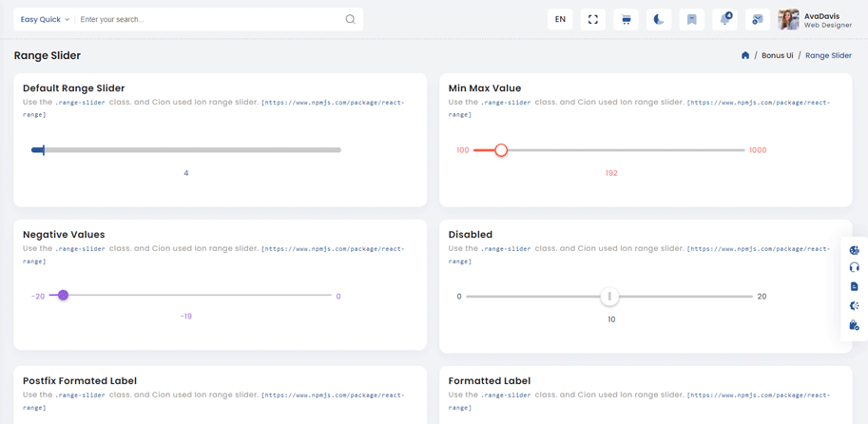
Task: Open the document icon in side panel
Action: [854, 287]
